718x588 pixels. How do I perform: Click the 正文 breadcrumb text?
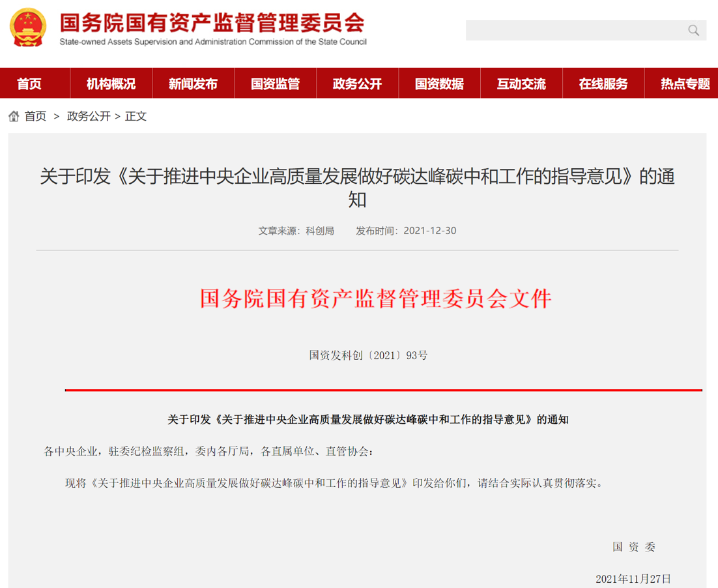coord(136,117)
